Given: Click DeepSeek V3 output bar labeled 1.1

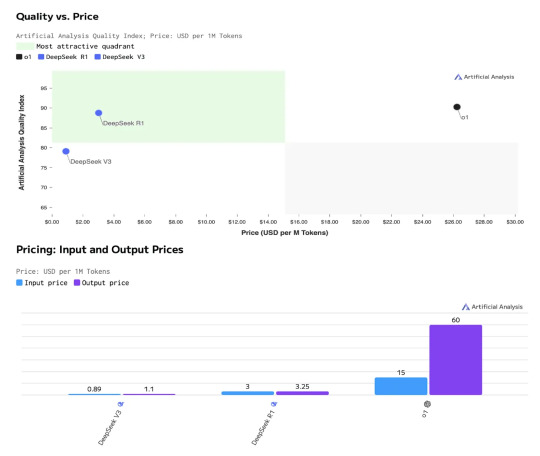Looking at the screenshot, I should [149, 394].
